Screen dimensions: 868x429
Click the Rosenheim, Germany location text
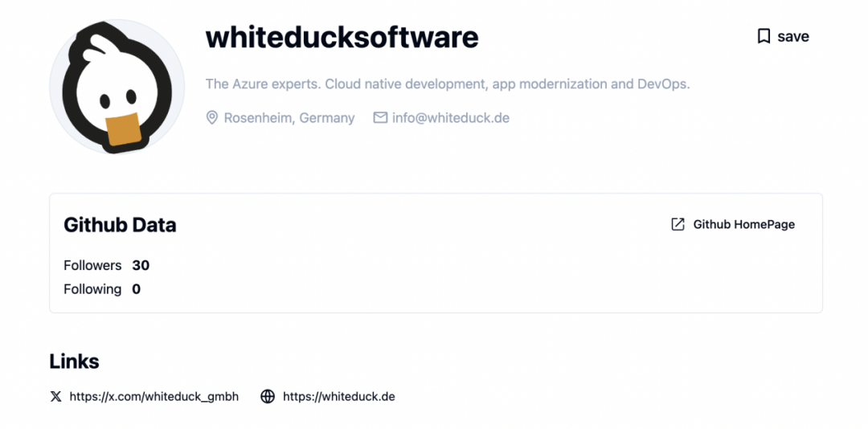(289, 118)
